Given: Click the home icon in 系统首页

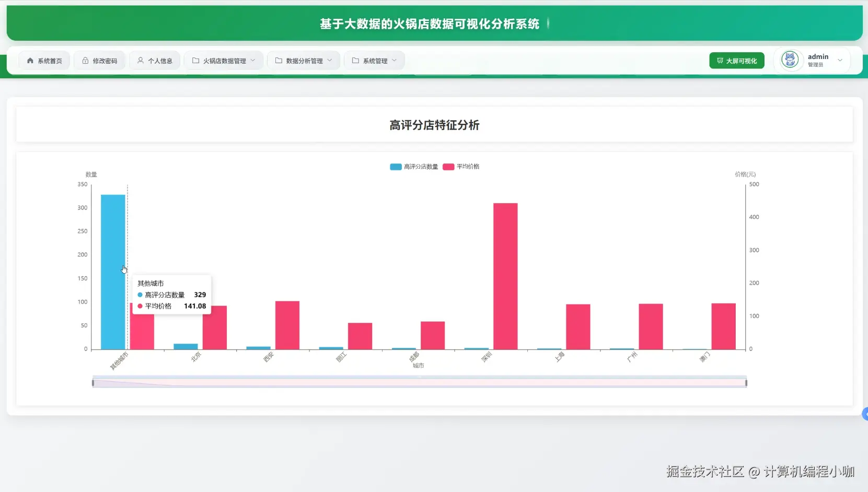Looking at the screenshot, I should pos(30,61).
